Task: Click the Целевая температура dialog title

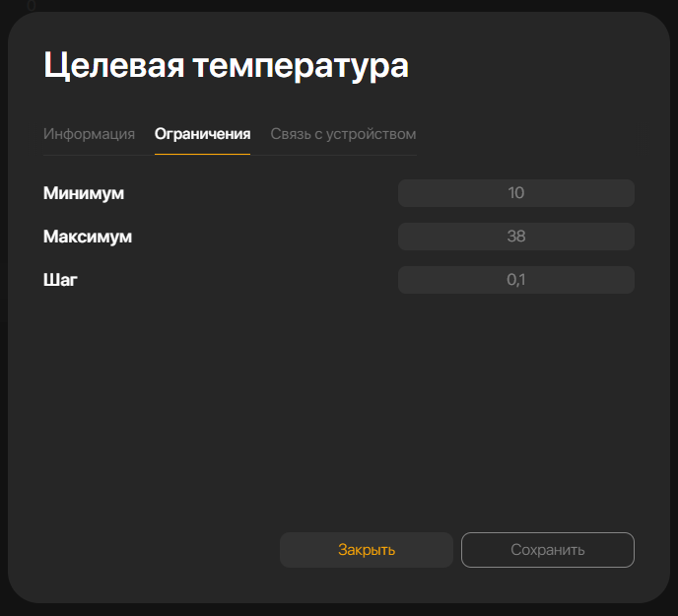Action: pyautogui.click(x=226, y=66)
